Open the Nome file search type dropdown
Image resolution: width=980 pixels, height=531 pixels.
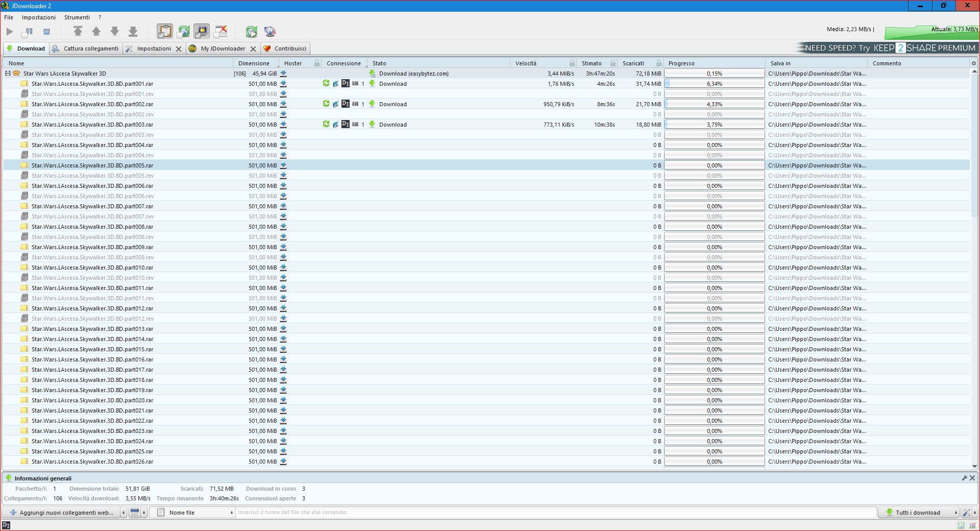coord(192,513)
